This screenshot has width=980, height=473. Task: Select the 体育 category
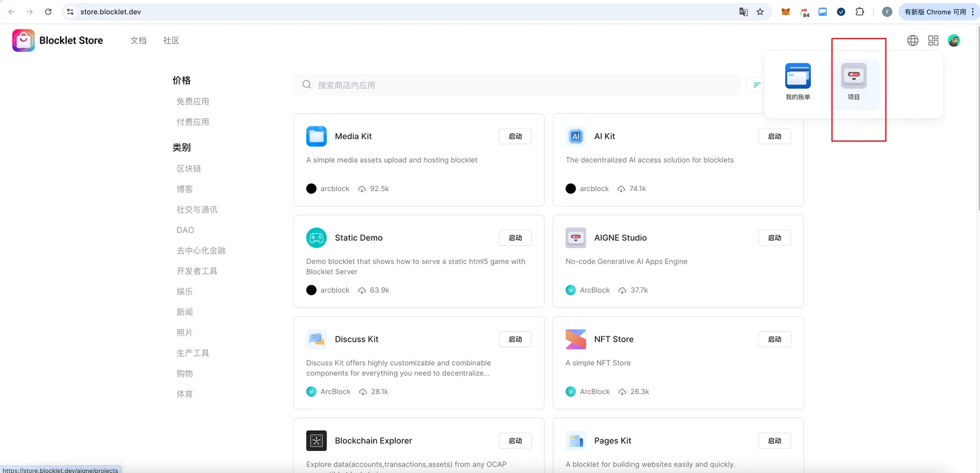(x=185, y=394)
